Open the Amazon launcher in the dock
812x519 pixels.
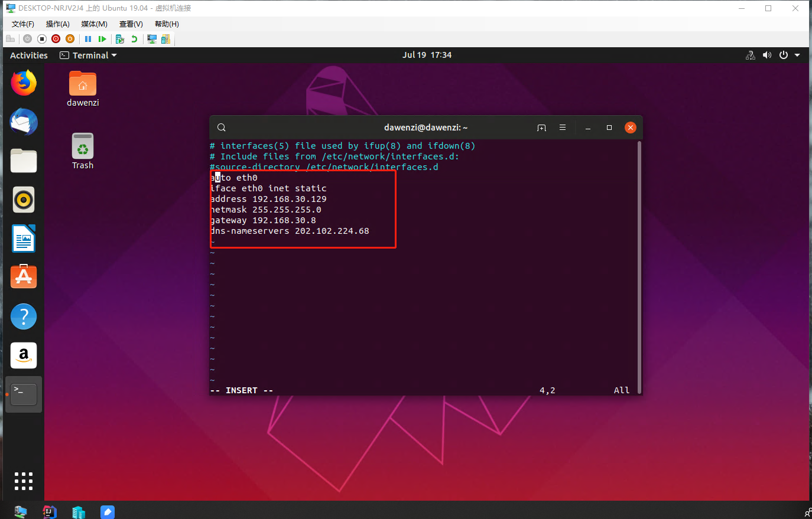(24, 355)
